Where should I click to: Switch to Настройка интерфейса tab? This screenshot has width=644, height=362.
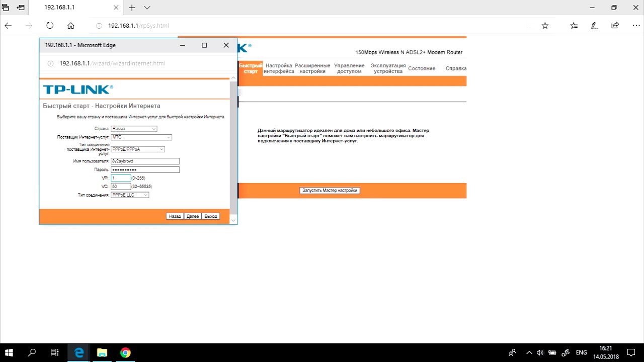279,68
